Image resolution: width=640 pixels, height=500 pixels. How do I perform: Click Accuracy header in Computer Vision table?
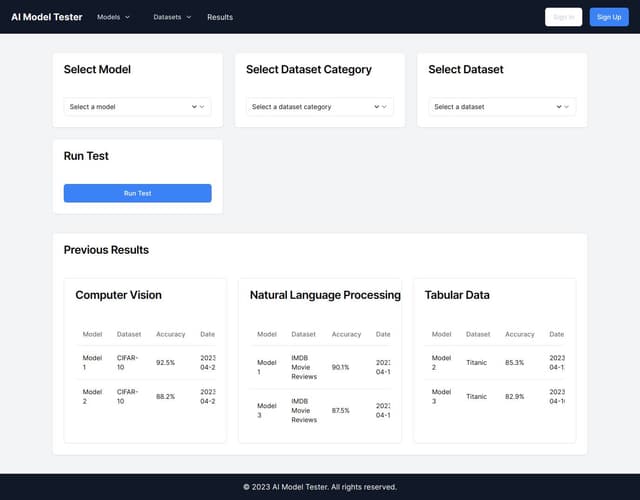tap(171, 334)
